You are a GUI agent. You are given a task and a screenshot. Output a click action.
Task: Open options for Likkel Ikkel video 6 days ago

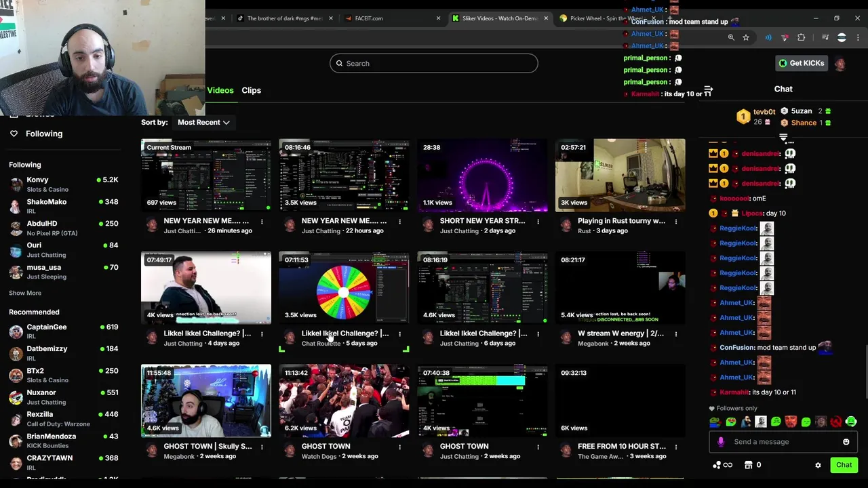(538, 333)
